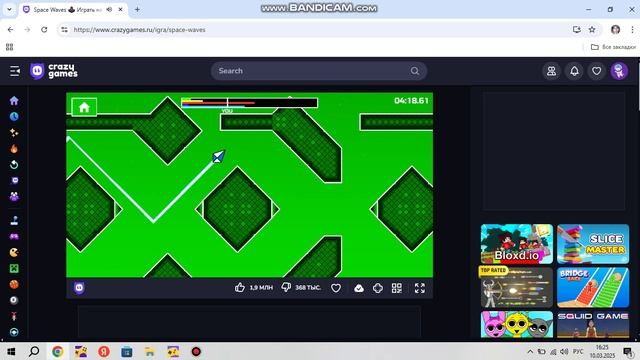This screenshot has width=640, height=360.
Task: Reload the page in Chrome
Action: tap(44, 30)
